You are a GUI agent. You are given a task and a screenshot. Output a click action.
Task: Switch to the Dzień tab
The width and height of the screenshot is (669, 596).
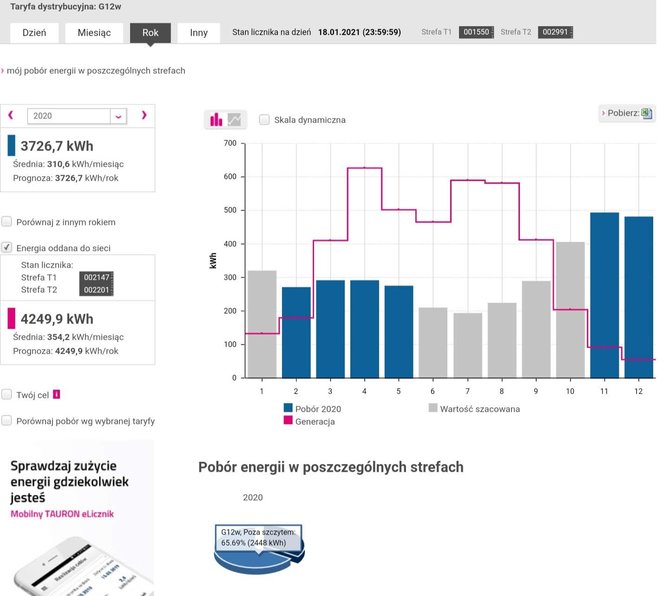tap(36, 32)
